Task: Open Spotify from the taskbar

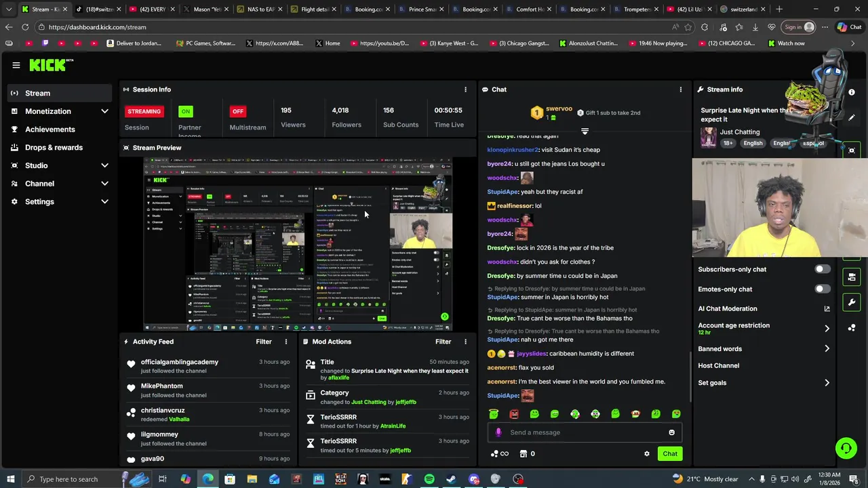Action: point(429,479)
